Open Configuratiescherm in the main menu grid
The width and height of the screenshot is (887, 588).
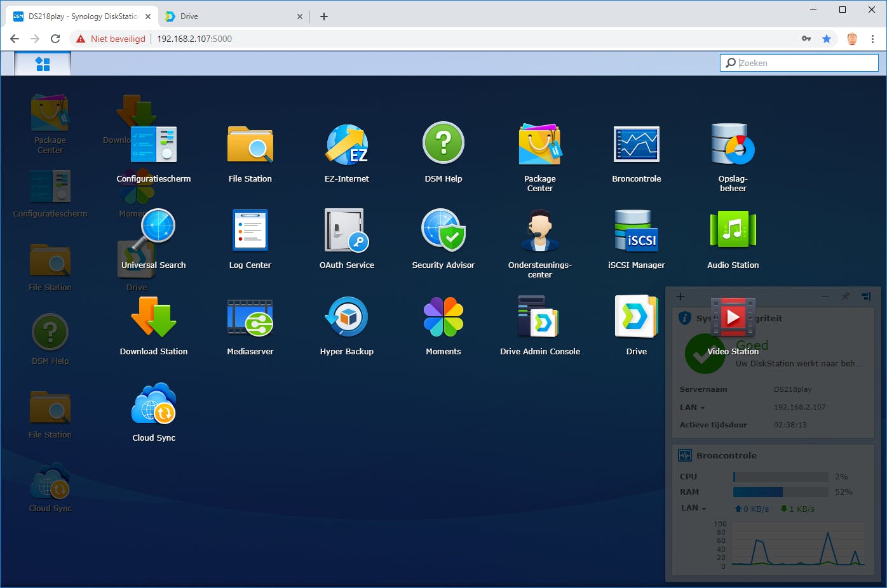click(154, 154)
